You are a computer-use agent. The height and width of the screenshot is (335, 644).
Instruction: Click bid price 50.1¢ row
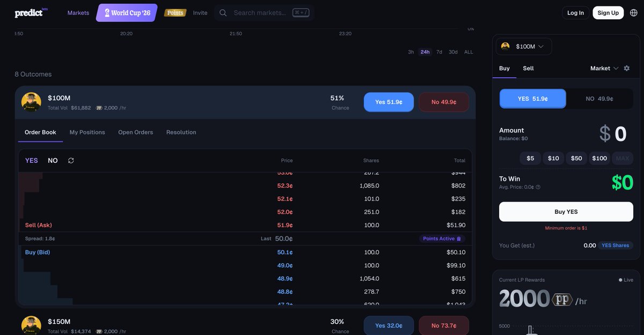tap(245, 252)
